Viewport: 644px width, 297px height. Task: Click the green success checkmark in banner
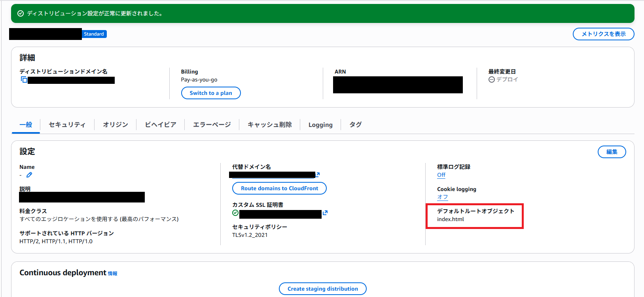coord(21,13)
